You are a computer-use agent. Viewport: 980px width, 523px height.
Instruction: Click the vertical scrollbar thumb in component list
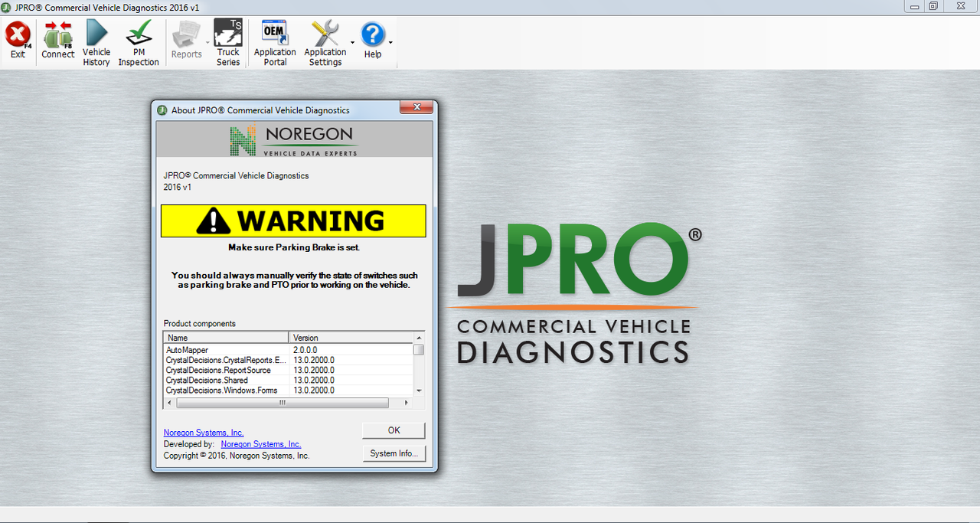pos(419,350)
